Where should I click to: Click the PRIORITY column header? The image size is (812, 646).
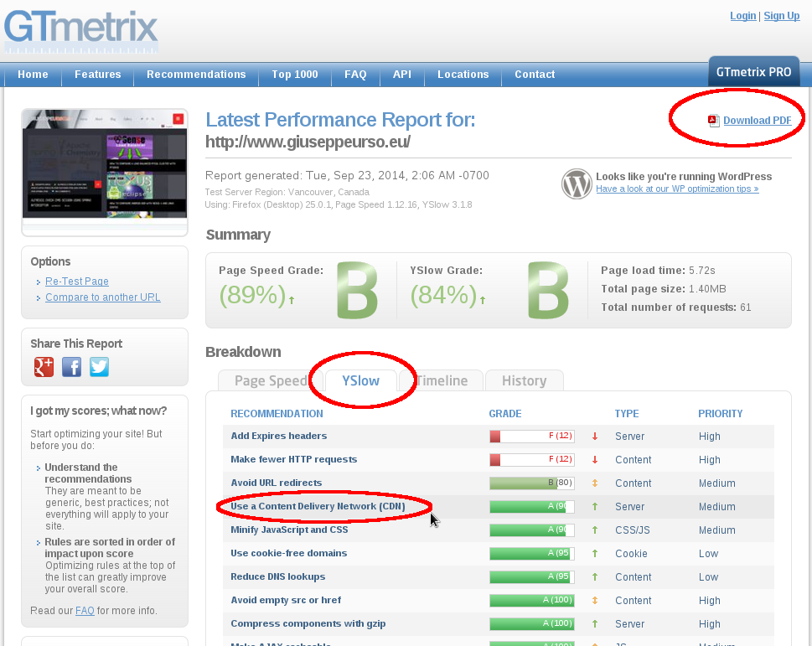[x=721, y=414]
